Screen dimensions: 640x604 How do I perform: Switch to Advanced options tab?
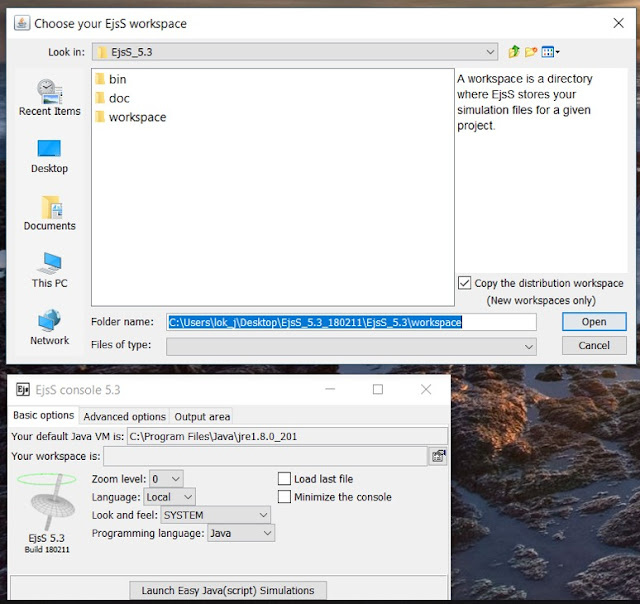click(124, 417)
